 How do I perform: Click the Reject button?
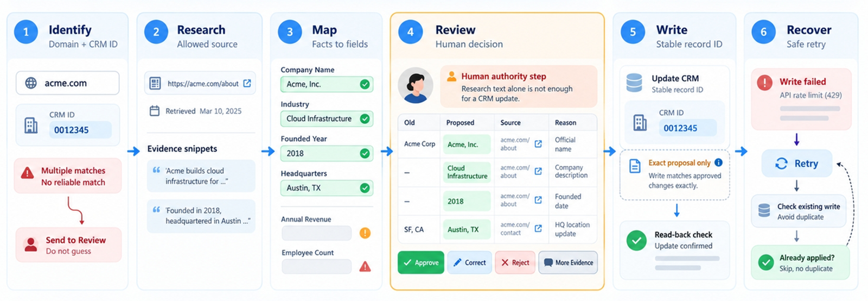(515, 262)
